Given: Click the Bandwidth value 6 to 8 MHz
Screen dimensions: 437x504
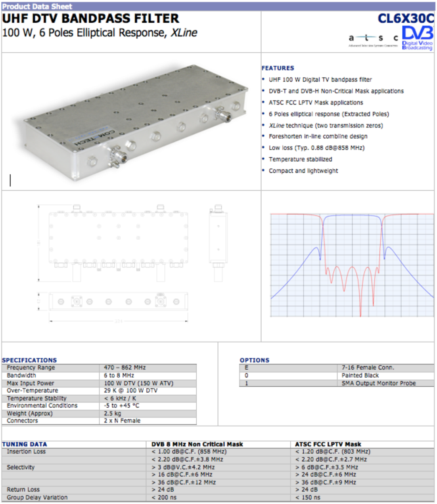Looking at the screenshot, I should tap(119, 375).
